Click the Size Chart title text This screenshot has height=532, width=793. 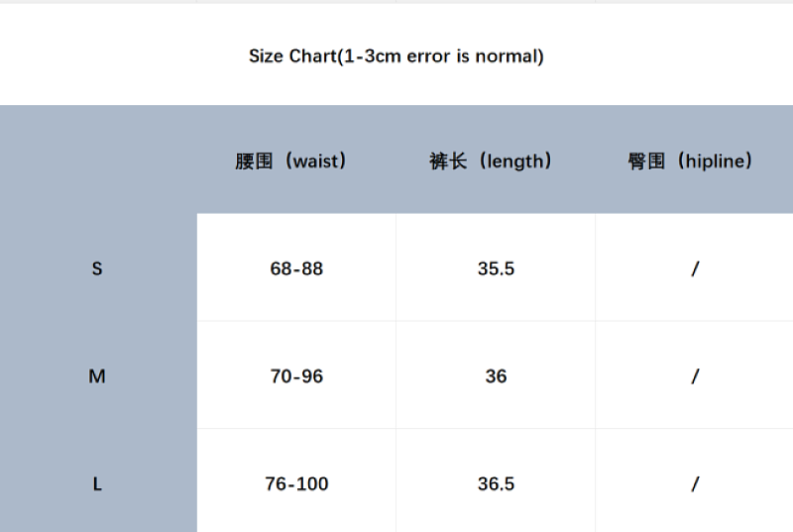(x=396, y=56)
